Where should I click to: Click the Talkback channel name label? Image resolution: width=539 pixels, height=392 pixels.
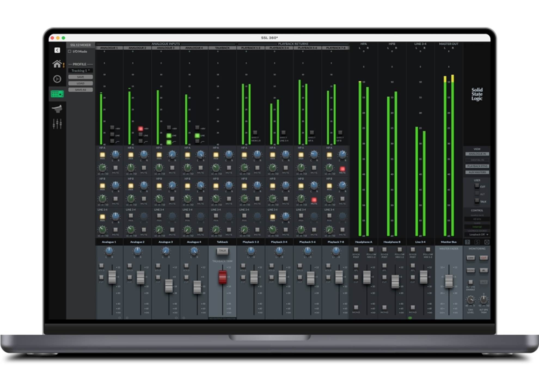point(222,242)
